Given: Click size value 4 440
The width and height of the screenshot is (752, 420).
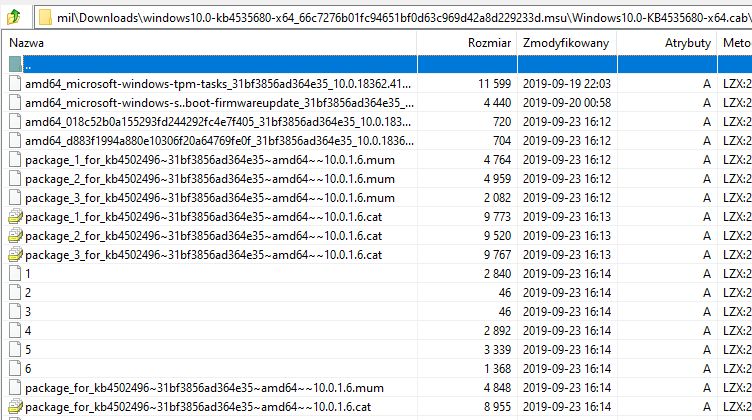Looking at the screenshot, I should click(x=497, y=103).
